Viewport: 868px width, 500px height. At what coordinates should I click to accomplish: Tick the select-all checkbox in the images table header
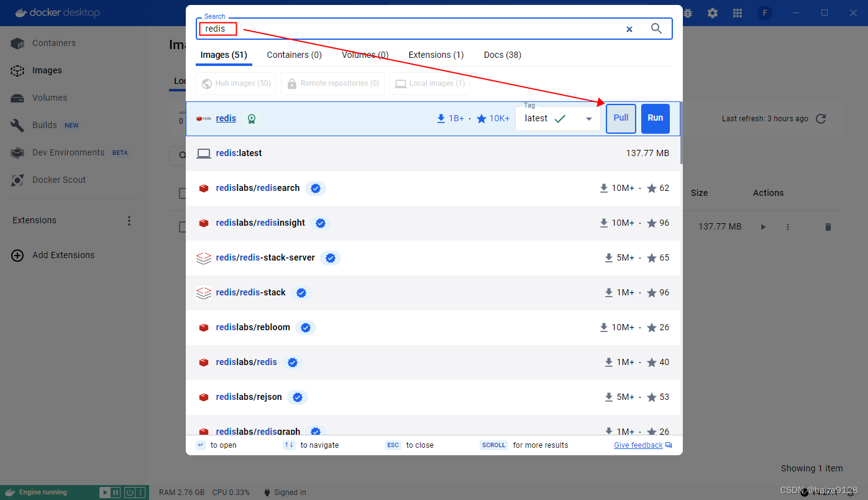tap(182, 193)
